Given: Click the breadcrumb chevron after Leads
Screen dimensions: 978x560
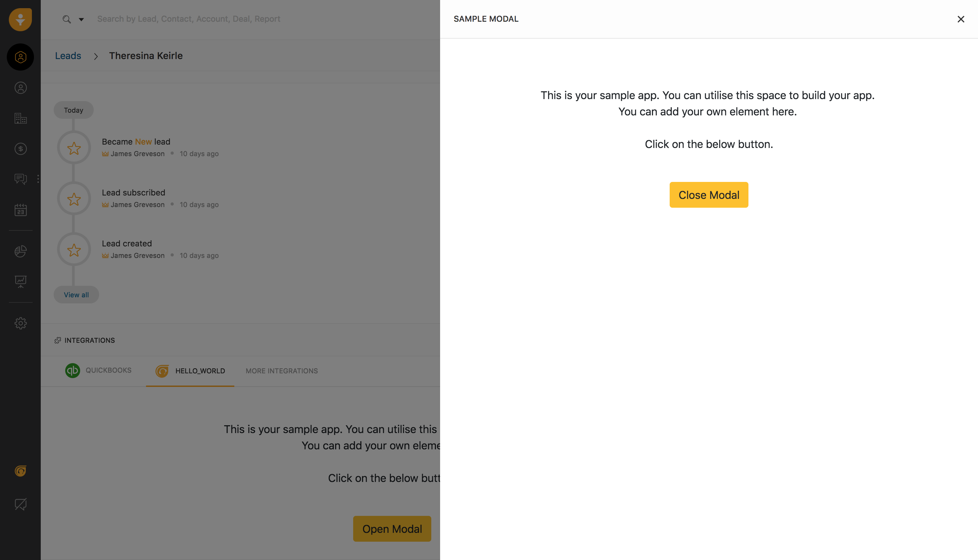Looking at the screenshot, I should point(96,56).
